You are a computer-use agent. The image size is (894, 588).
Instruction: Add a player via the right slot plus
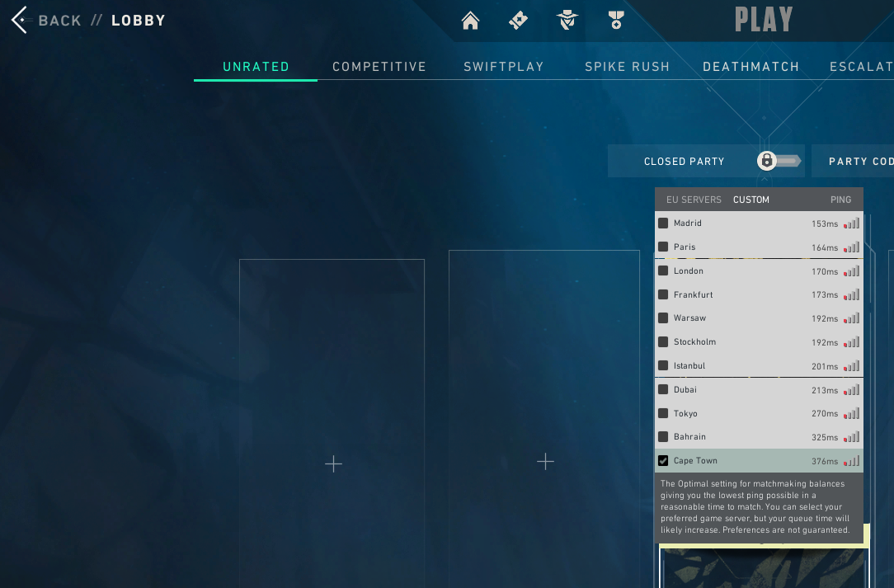click(546, 461)
